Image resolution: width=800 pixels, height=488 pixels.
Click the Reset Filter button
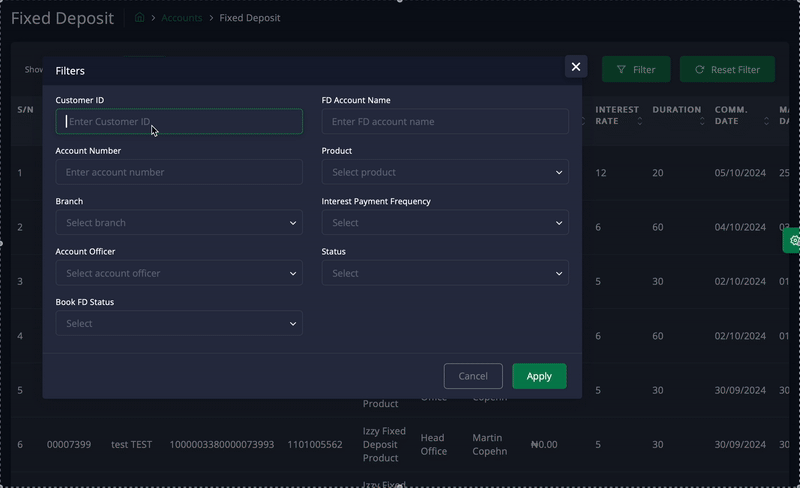pos(727,70)
